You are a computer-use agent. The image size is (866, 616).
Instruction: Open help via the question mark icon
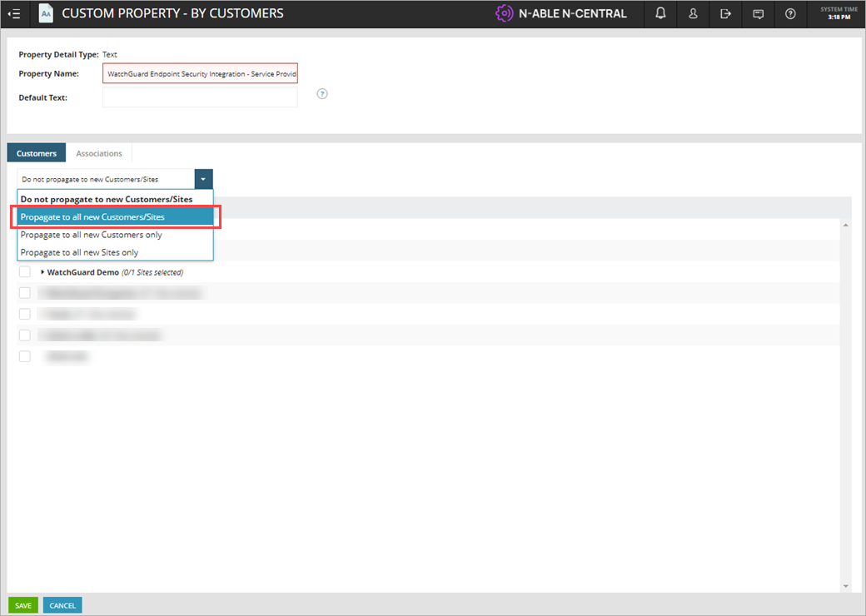click(790, 13)
